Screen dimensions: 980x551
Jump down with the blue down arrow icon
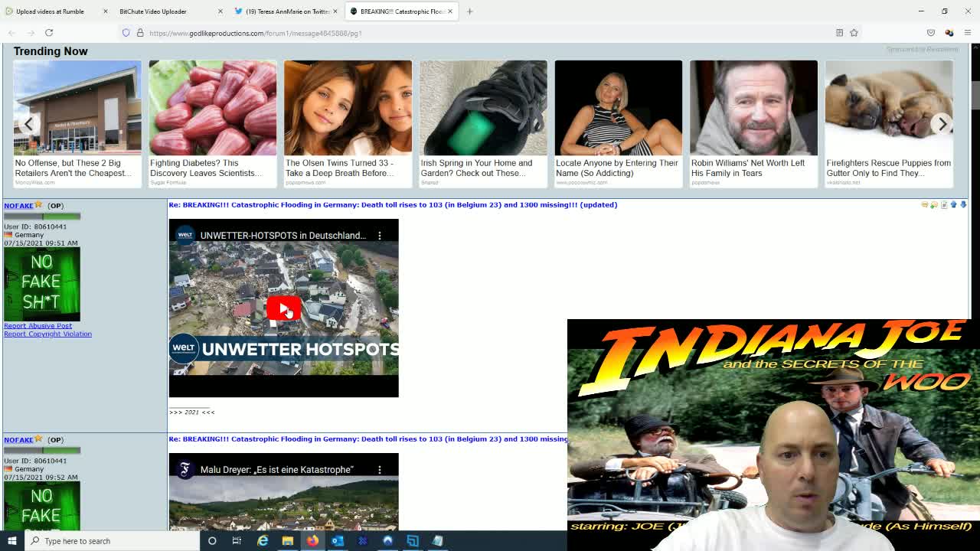[x=963, y=205]
